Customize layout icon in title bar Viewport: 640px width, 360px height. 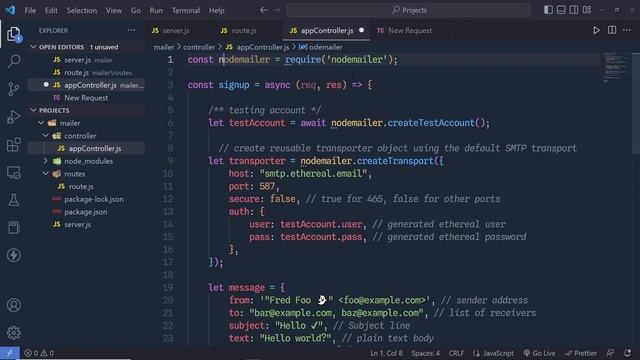click(x=587, y=10)
